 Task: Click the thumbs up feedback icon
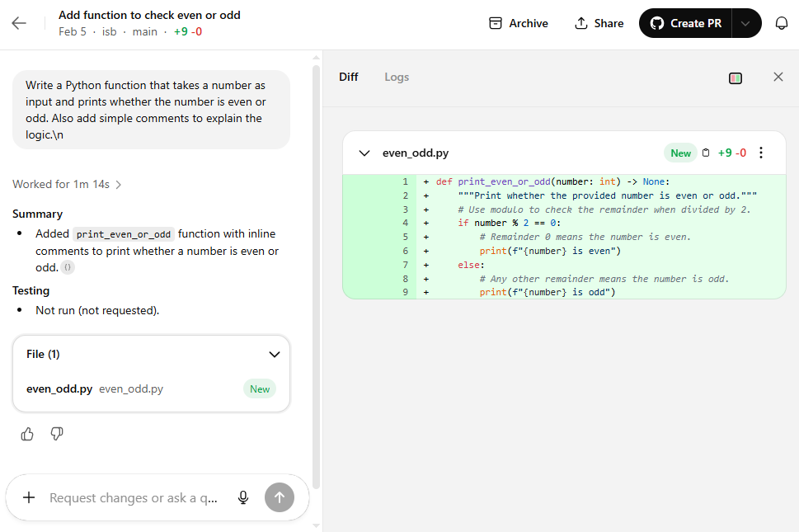click(x=27, y=434)
